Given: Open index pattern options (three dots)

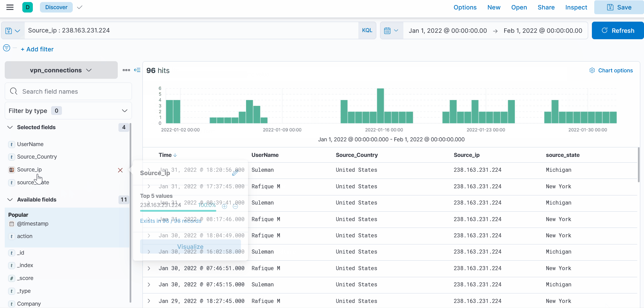Looking at the screenshot, I should [126, 70].
